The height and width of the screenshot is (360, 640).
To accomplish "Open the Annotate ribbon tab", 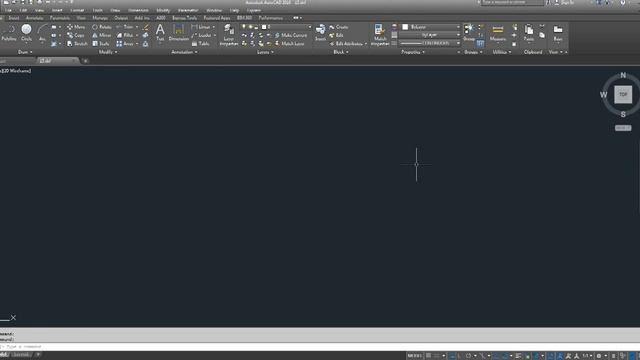I will 34,18.
